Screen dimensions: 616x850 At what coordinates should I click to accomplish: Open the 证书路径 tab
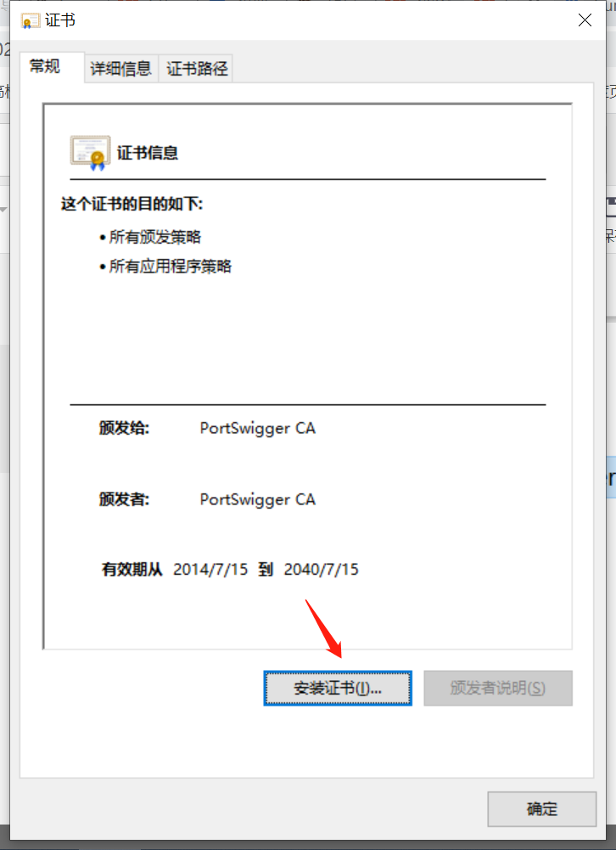[x=197, y=68]
